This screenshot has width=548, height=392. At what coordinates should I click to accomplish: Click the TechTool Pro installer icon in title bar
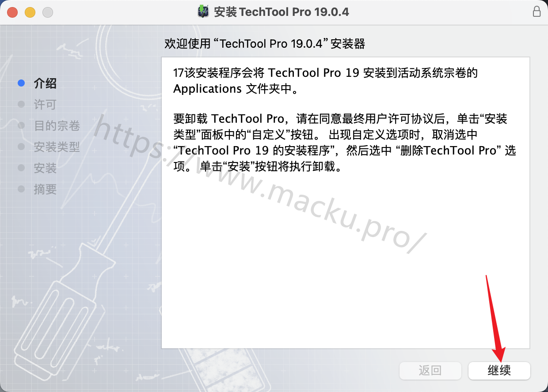(x=203, y=11)
